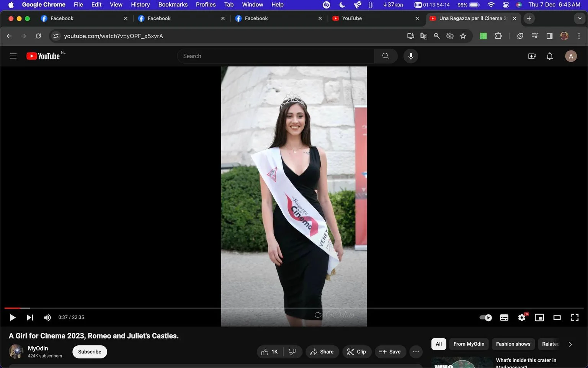
Task: Toggle the autoplay switch
Action: (486, 317)
